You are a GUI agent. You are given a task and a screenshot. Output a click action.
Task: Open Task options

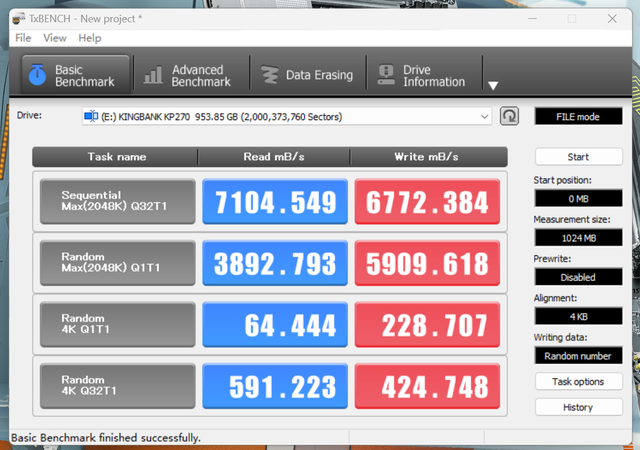click(578, 381)
